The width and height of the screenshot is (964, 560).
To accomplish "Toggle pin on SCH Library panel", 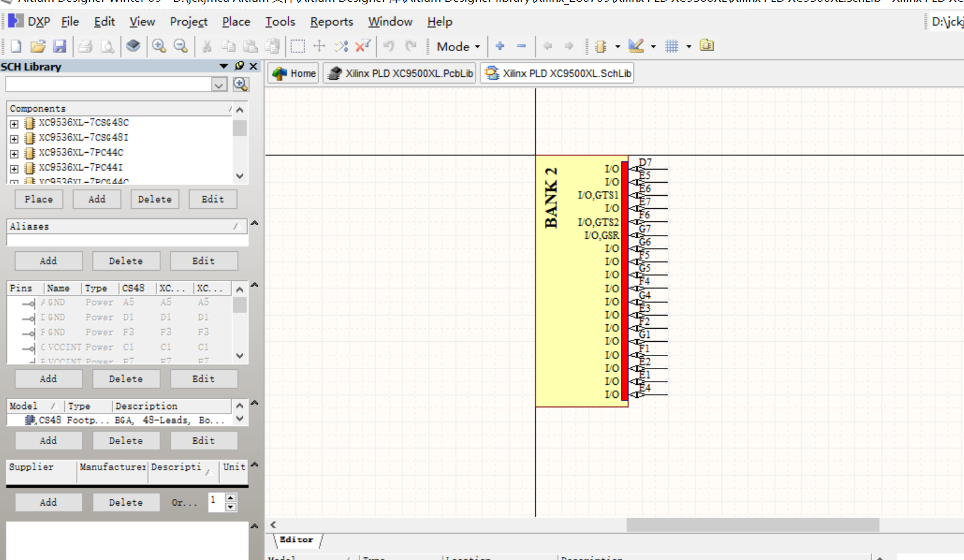I will point(240,66).
